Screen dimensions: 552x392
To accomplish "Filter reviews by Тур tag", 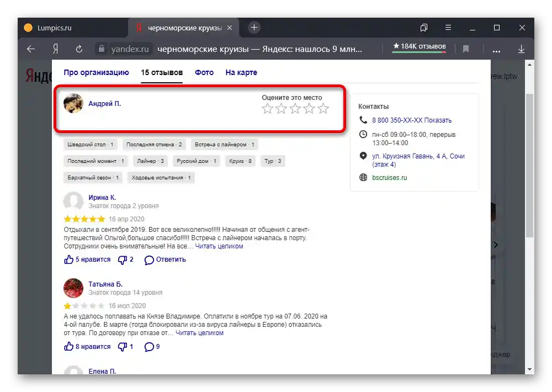I will point(273,161).
